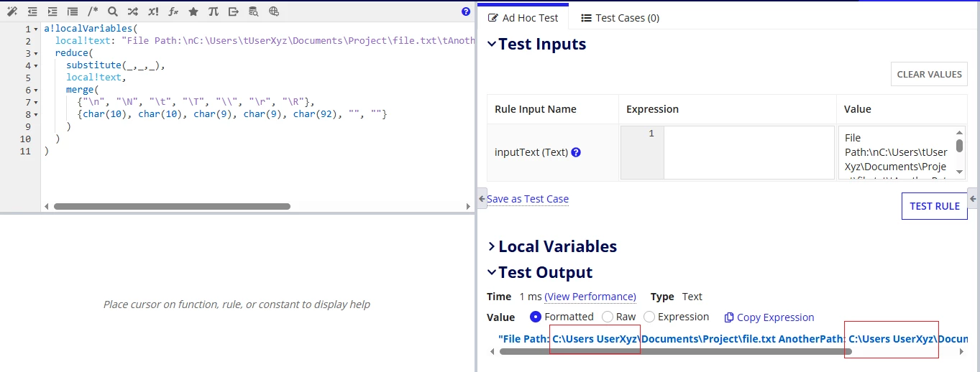Fold code at line 1 arrow
980x372 pixels.
[x=37, y=29]
